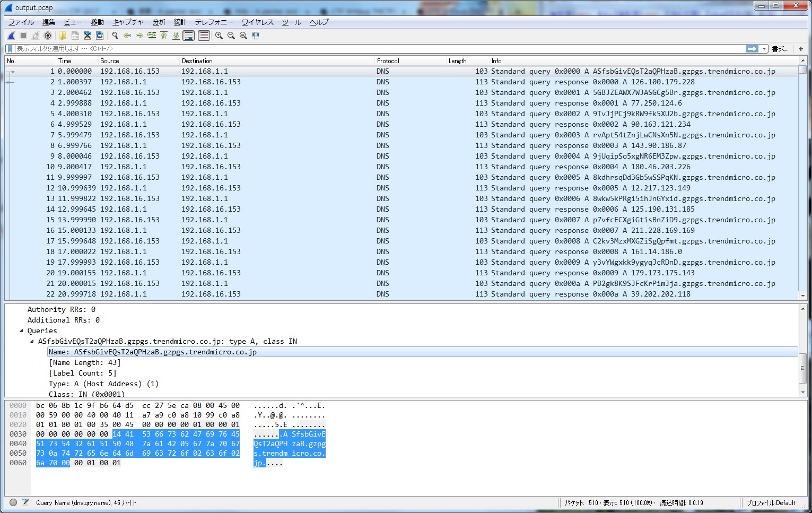The width and height of the screenshot is (812, 513).
Task: Open the ビュー menu
Action: point(73,22)
